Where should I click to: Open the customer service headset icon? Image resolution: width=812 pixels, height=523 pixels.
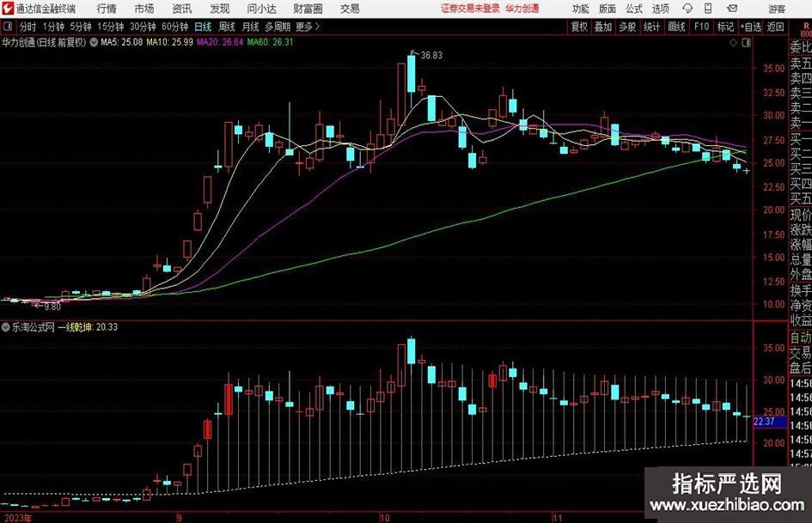click(x=687, y=9)
